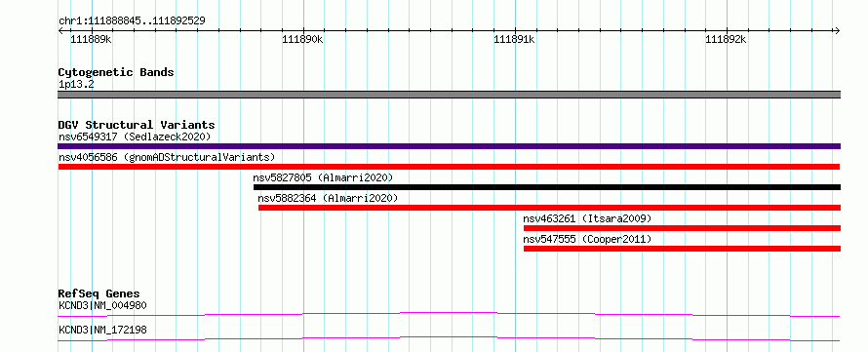
Task: Click the RefSeq Genes track title
Action: point(99,293)
